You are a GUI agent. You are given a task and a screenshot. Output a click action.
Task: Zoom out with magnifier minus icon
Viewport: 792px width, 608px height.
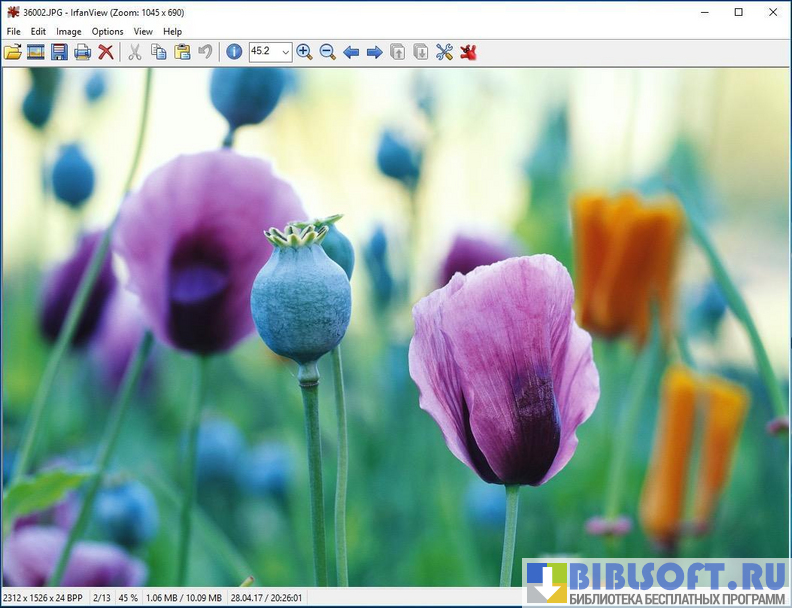pyautogui.click(x=327, y=52)
